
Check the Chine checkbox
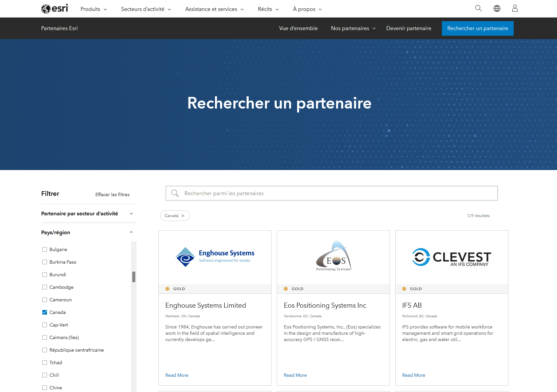pyautogui.click(x=45, y=388)
